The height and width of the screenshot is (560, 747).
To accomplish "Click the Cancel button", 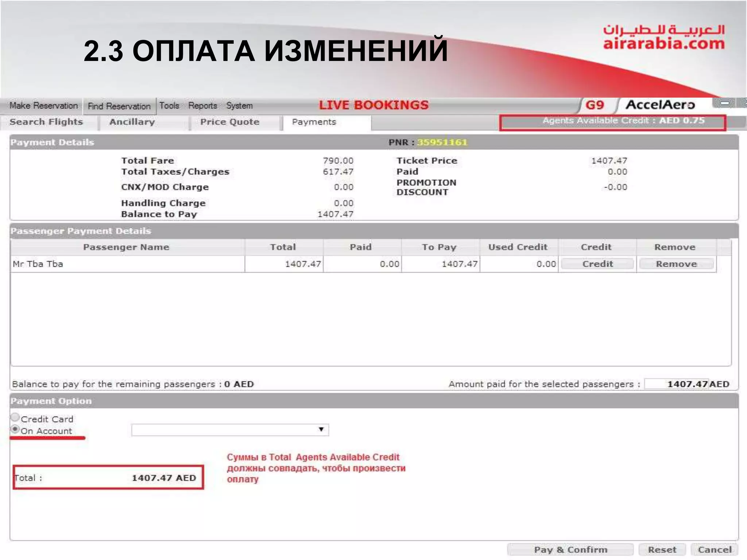I will click(715, 550).
